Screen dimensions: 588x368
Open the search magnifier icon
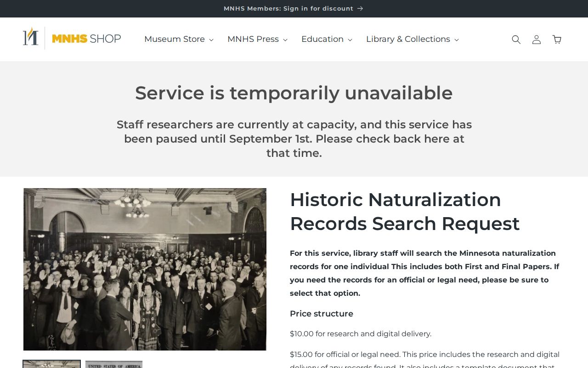click(516, 40)
